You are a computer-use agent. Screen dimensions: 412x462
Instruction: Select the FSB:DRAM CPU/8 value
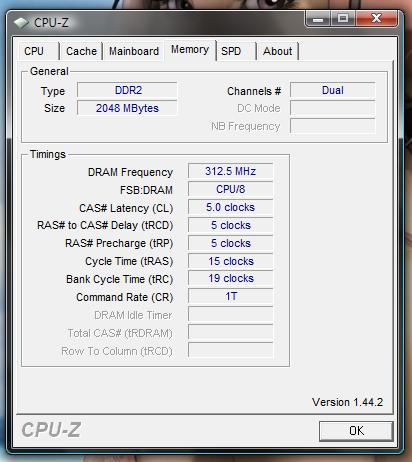[230, 189]
